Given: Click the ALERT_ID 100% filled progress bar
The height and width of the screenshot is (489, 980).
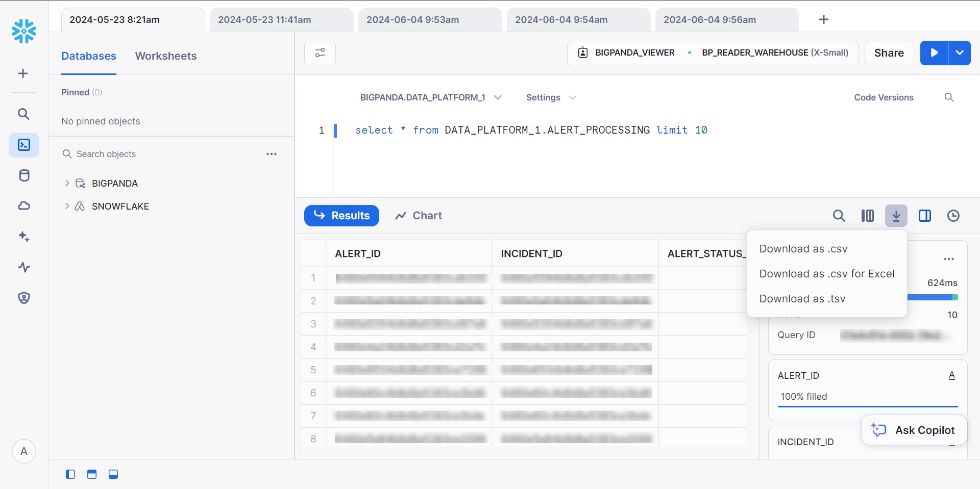Looking at the screenshot, I should point(867,407).
